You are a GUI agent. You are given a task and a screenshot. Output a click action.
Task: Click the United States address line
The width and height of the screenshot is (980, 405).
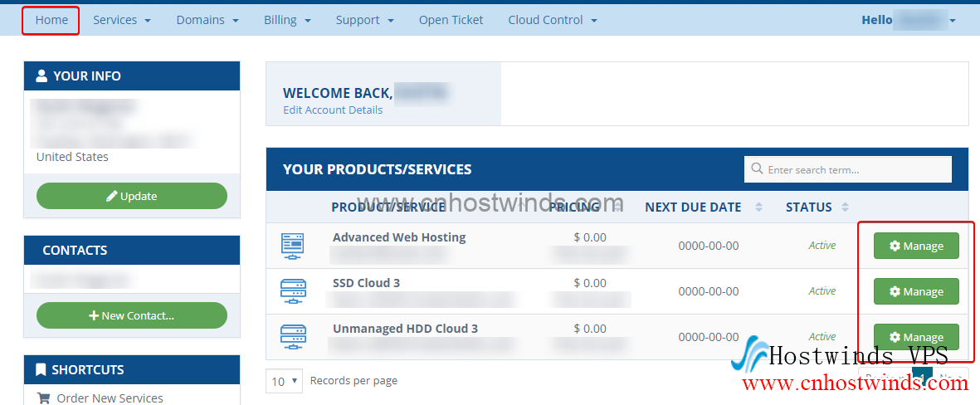click(x=72, y=157)
